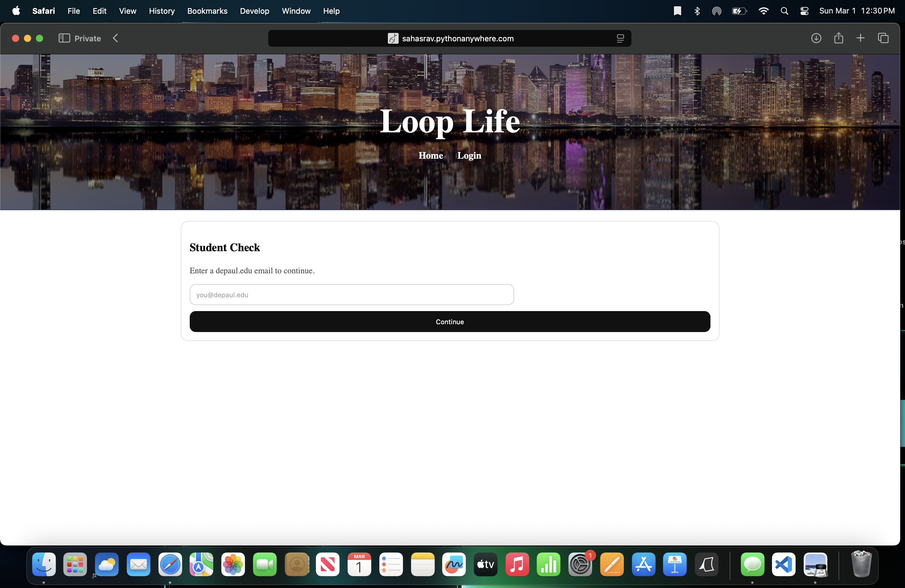Go back using the back arrow
The image size is (905, 588).
(x=116, y=38)
